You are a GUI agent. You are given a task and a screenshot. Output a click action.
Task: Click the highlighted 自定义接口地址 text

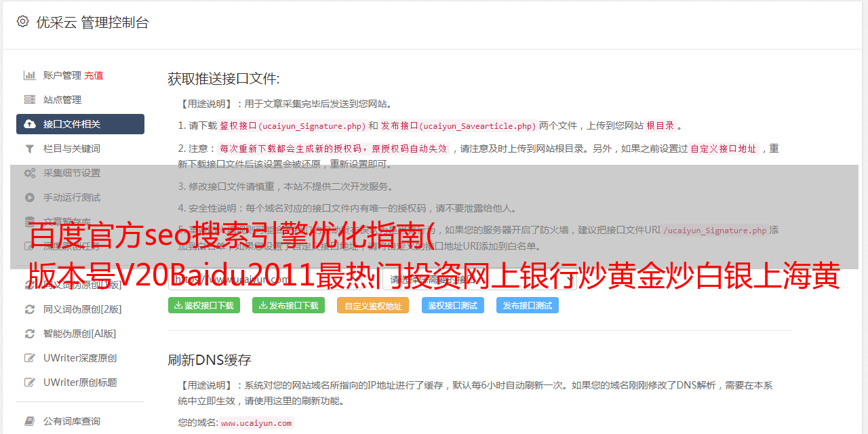pyautogui.click(x=724, y=149)
